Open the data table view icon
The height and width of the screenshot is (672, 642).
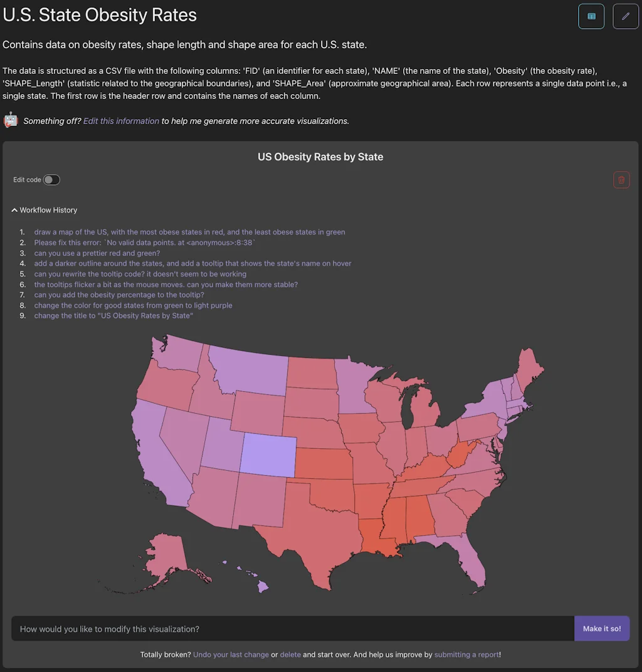591,16
